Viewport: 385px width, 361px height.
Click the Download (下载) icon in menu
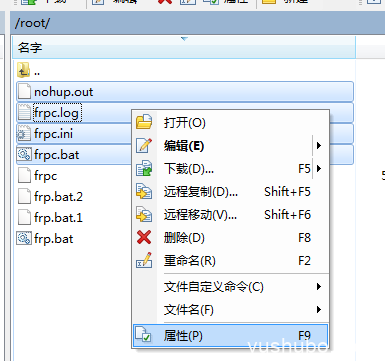pos(144,168)
